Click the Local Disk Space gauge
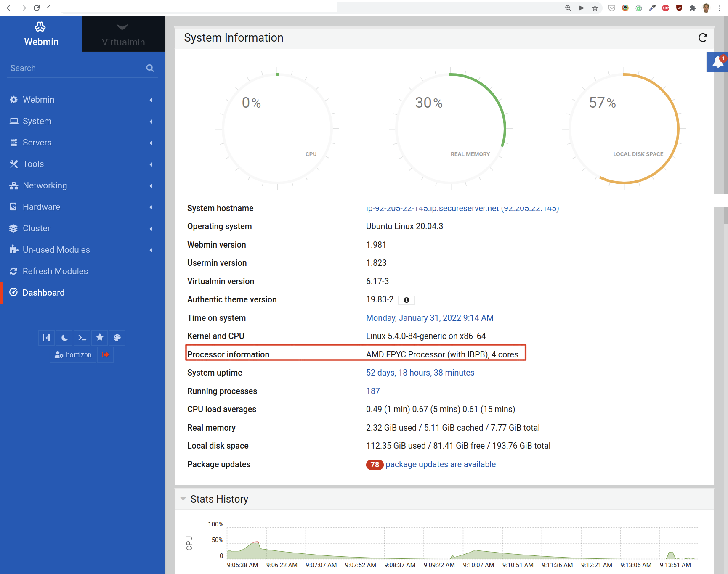The width and height of the screenshot is (728, 574). [624, 129]
